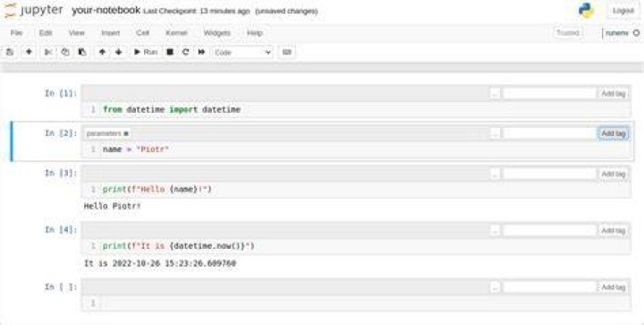
Task: Cut selected cells with the scissors icon
Action: click(48, 52)
